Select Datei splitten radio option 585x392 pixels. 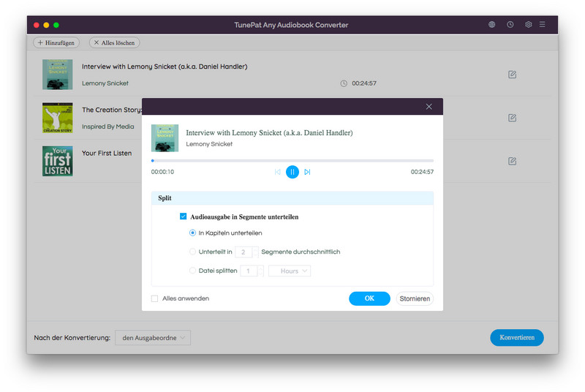tap(192, 271)
